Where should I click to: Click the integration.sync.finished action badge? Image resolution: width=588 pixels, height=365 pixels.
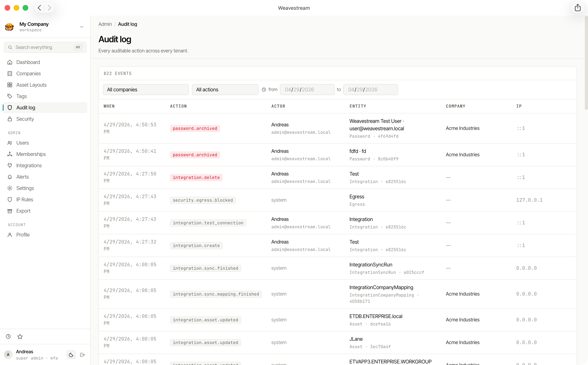pyautogui.click(x=205, y=268)
